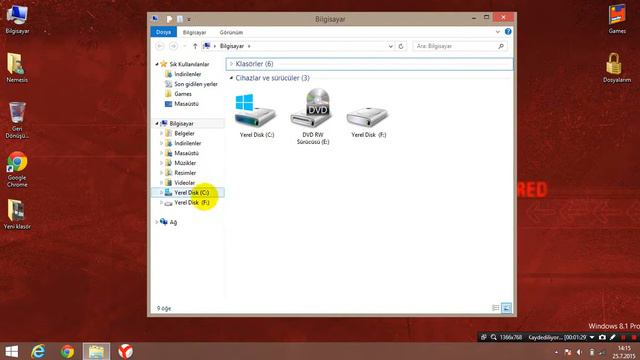
Task: Open Internet Explorer from the taskbar
Action: click(x=38, y=351)
